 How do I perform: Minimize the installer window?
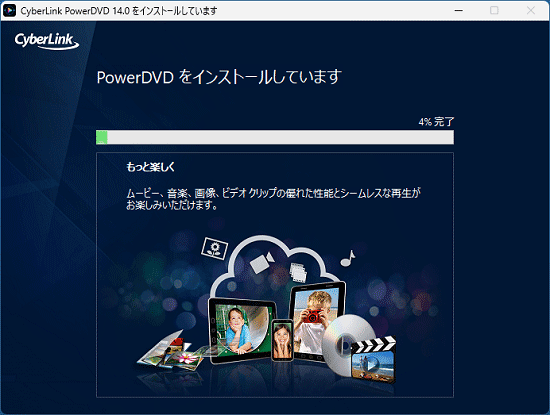click(x=458, y=11)
